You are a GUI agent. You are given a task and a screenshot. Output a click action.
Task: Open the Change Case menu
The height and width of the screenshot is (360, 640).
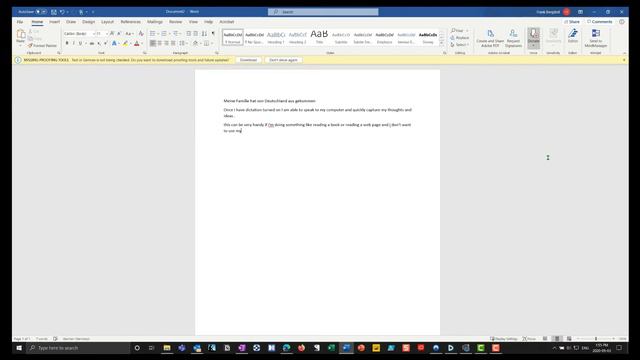point(129,33)
